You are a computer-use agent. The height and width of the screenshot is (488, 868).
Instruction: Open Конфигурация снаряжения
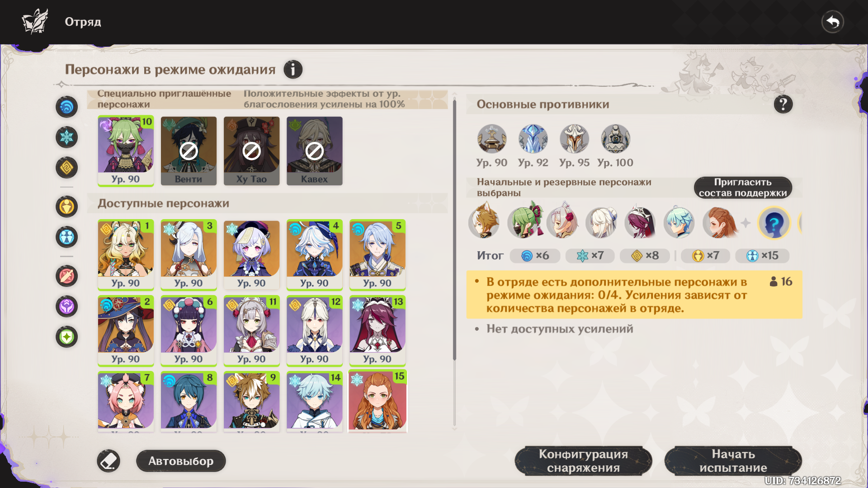pyautogui.click(x=583, y=461)
